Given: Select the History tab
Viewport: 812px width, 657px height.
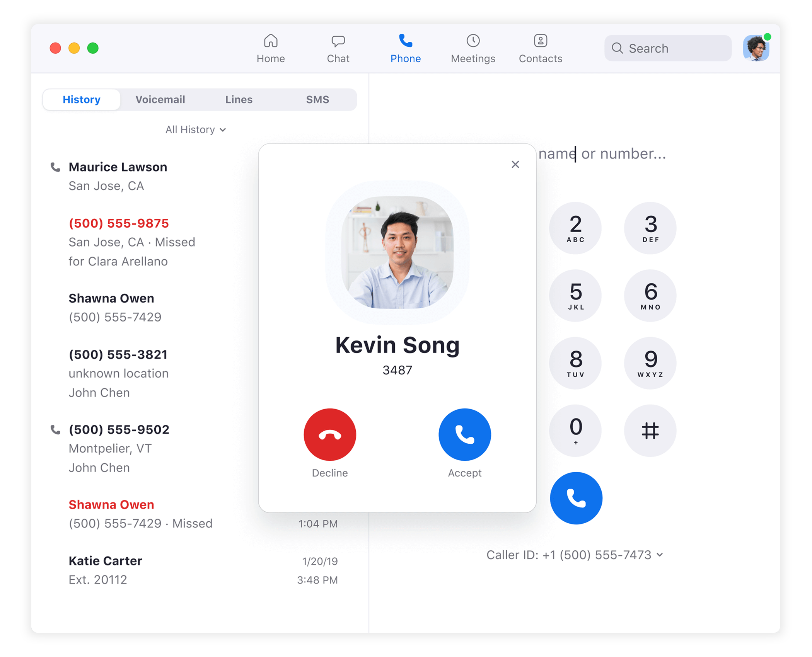Looking at the screenshot, I should pyautogui.click(x=82, y=100).
